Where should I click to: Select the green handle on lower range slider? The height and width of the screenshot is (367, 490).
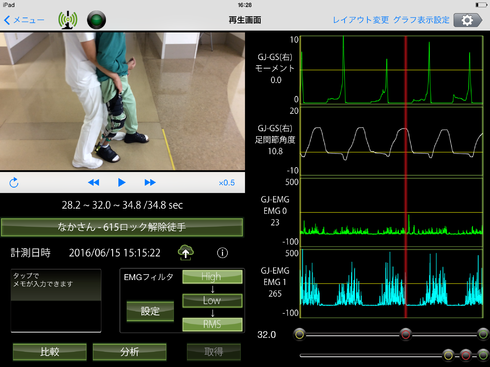[483, 355]
